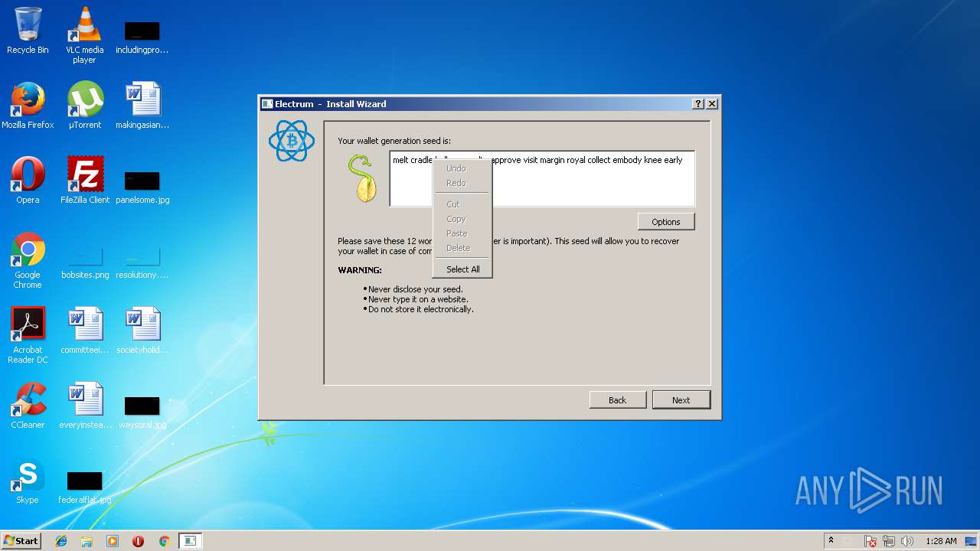The image size is (980, 551).
Task: Open the volume speaker tray icon
Action: click(907, 541)
